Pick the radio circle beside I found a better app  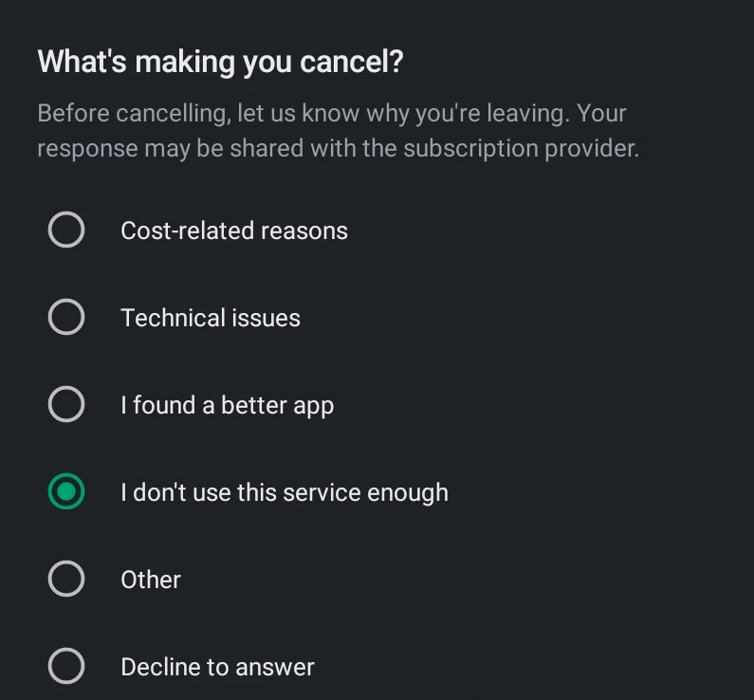pyautogui.click(x=66, y=405)
